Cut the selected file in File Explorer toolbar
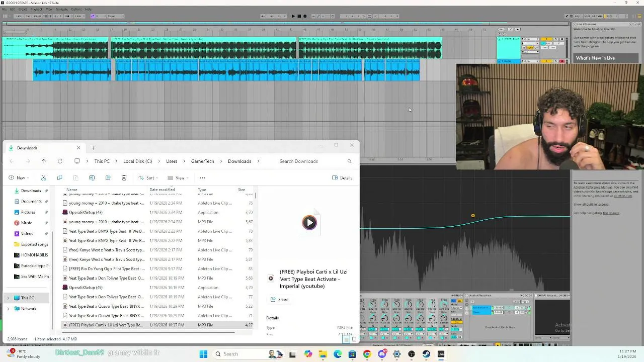The height and width of the screenshot is (362, 644). point(43,177)
